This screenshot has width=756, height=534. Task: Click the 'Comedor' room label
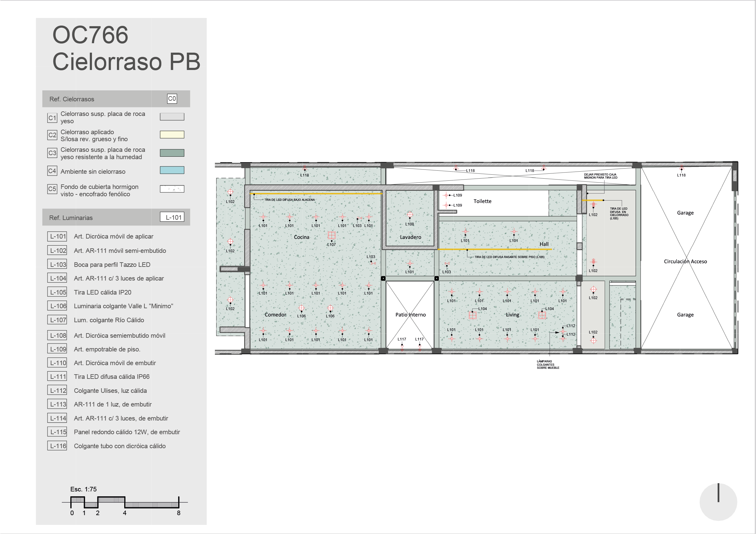(x=276, y=315)
